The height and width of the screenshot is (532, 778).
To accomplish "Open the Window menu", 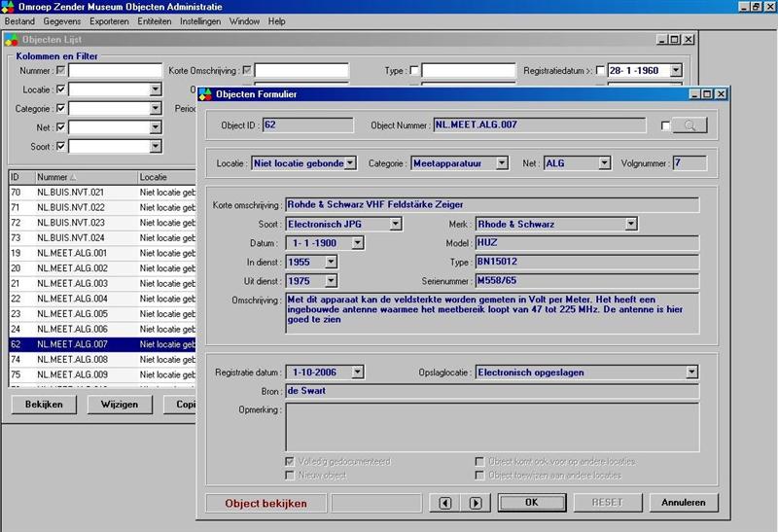I will (244, 21).
